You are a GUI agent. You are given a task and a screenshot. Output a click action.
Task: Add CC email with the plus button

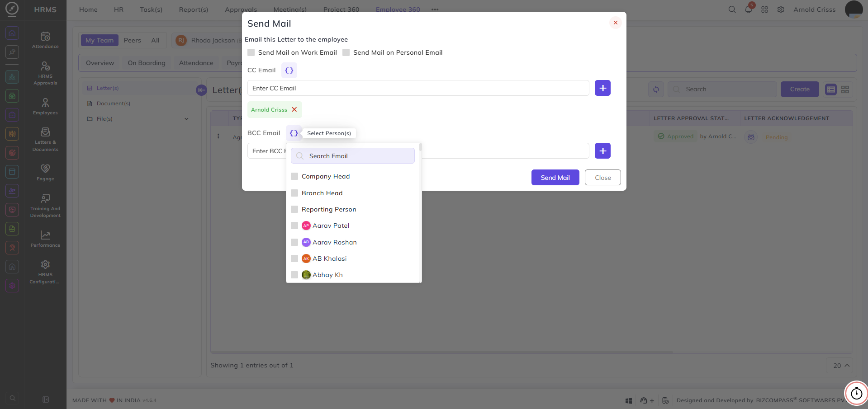(x=602, y=88)
